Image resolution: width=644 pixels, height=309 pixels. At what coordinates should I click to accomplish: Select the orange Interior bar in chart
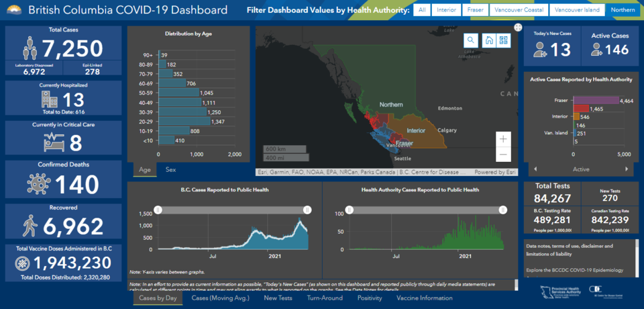pos(576,116)
